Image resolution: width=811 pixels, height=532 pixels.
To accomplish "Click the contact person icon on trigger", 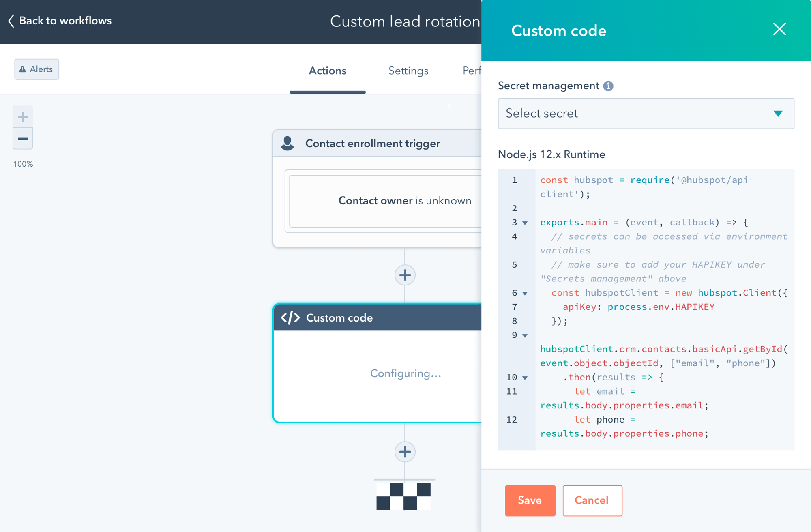I will pyautogui.click(x=287, y=143).
